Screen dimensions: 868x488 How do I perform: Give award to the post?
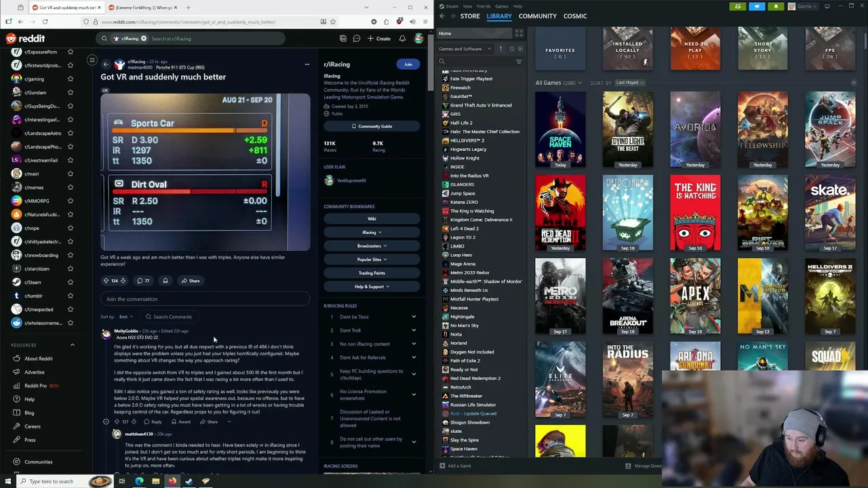tap(165, 281)
